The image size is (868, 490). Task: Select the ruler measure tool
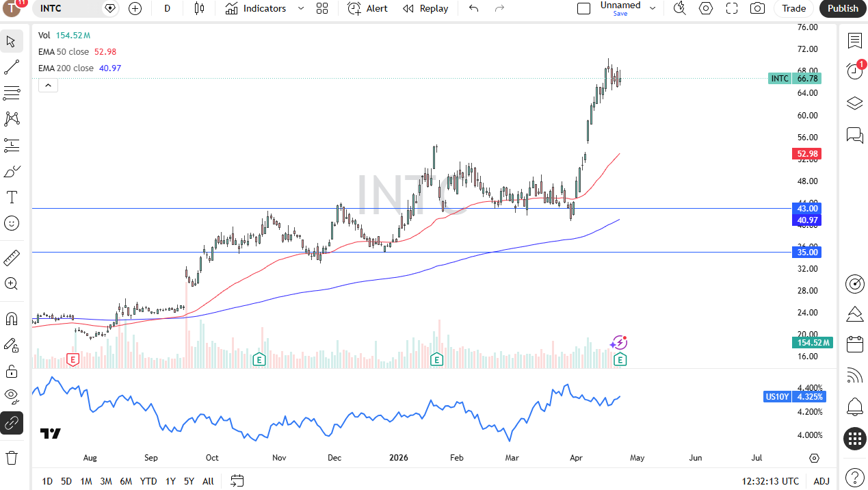pyautogui.click(x=12, y=258)
